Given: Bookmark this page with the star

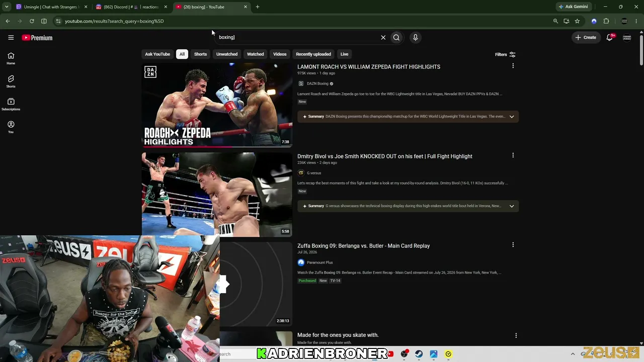Looking at the screenshot, I should [x=577, y=21].
